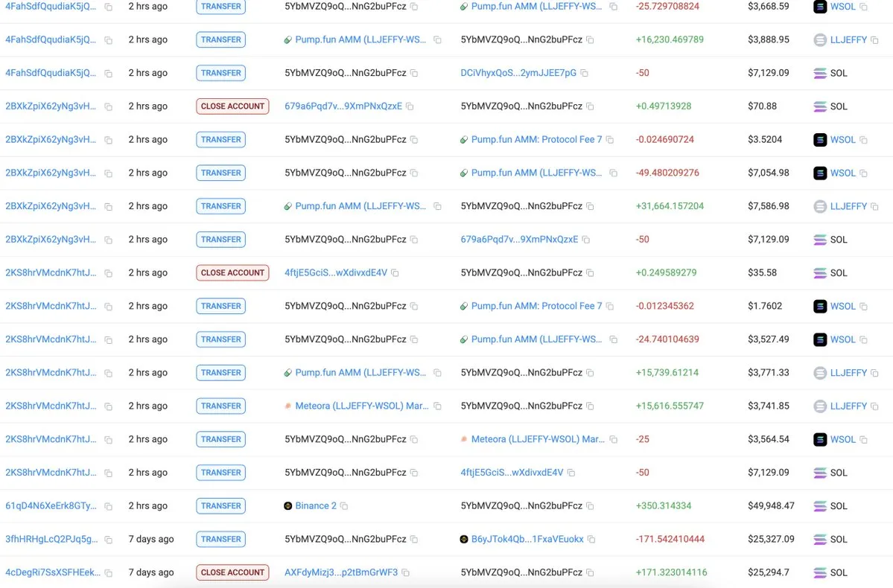Click "2 hrs ago" in the 61qD4N6XeErk8GTy row

[148, 505]
